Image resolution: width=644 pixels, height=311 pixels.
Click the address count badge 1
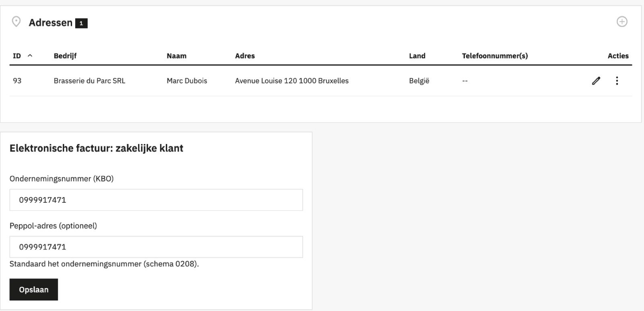pyautogui.click(x=81, y=23)
